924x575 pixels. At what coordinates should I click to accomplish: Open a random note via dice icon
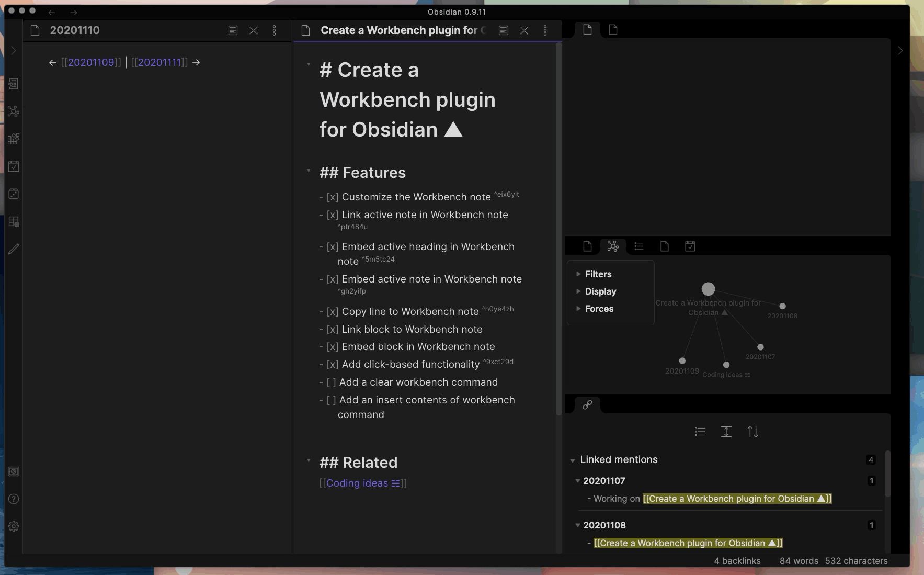pos(14,194)
